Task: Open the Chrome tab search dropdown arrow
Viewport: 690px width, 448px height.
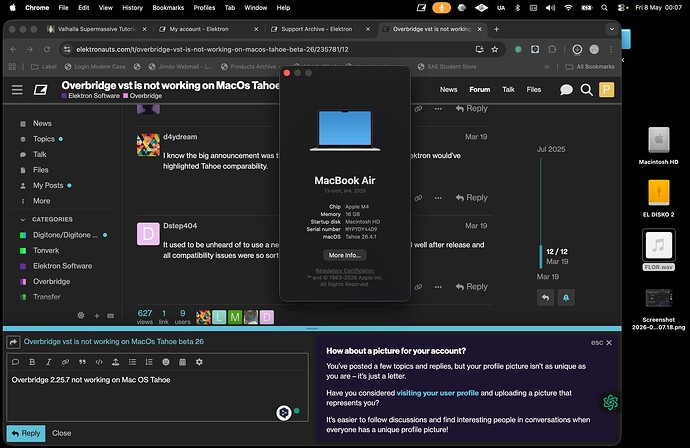Action: 612,29
